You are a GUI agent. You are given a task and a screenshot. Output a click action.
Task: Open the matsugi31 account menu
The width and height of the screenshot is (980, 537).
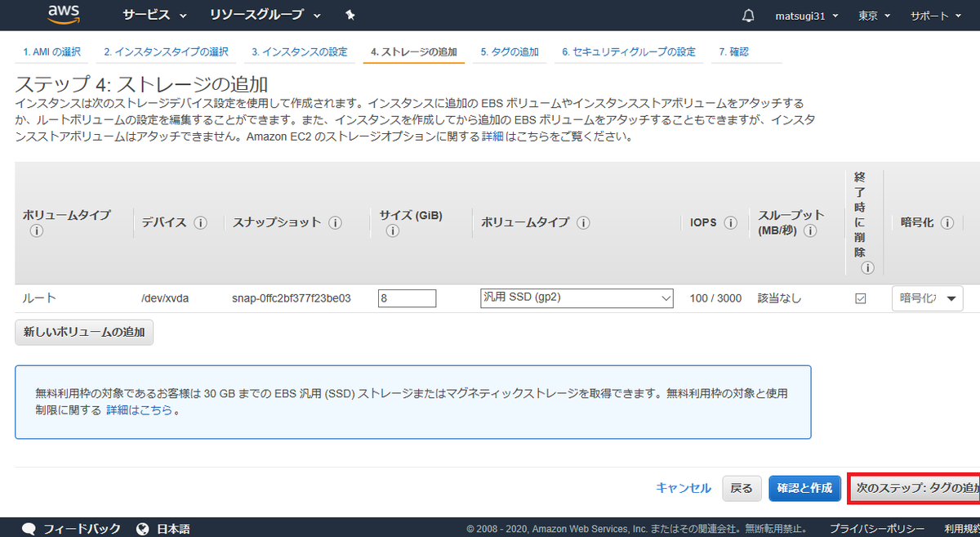click(x=807, y=16)
